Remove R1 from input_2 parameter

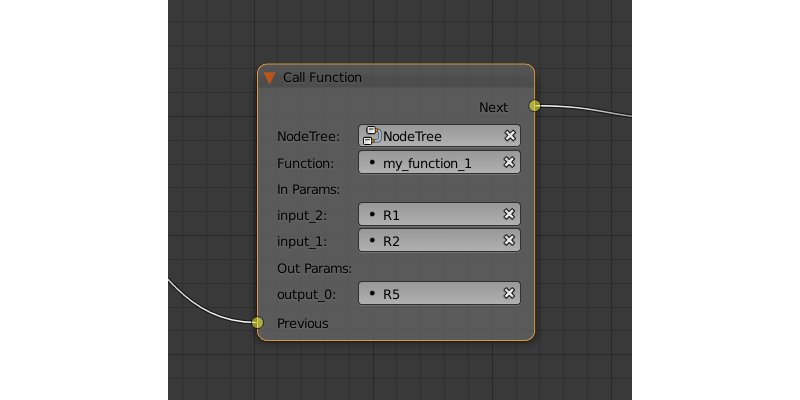pyautogui.click(x=509, y=214)
